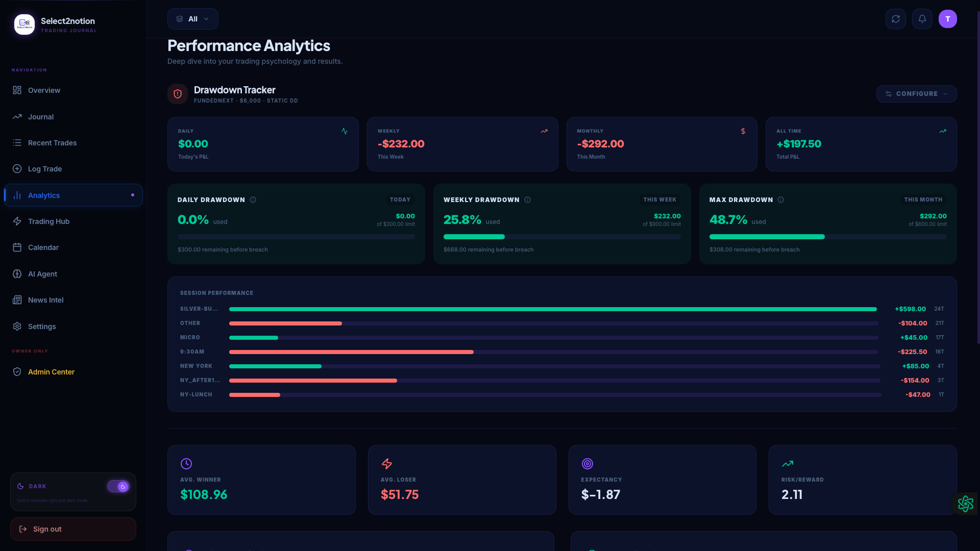Click the +$197.50 total P&L value
The width and height of the screenshot is (980, 551).
[x=799, y=144]
